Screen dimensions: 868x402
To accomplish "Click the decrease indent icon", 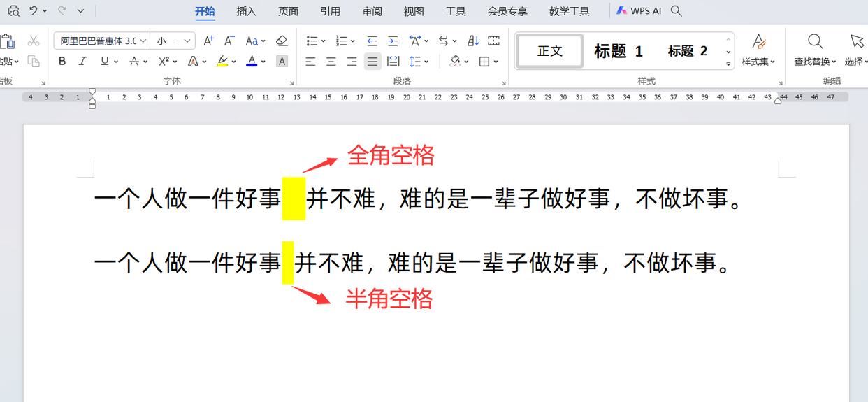I will click(372, 41).
